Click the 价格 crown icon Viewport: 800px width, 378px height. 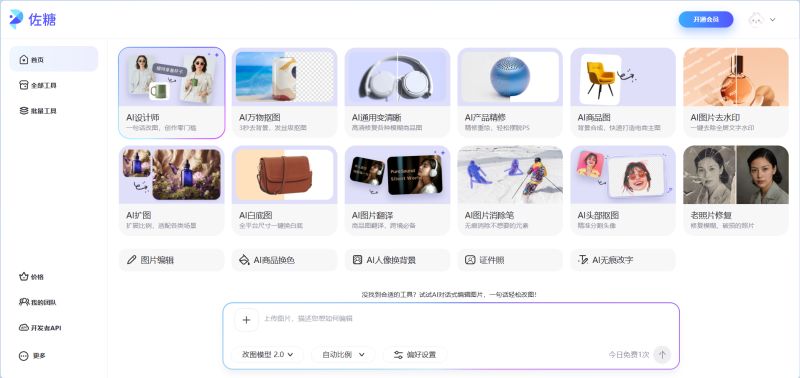(23, 277)
